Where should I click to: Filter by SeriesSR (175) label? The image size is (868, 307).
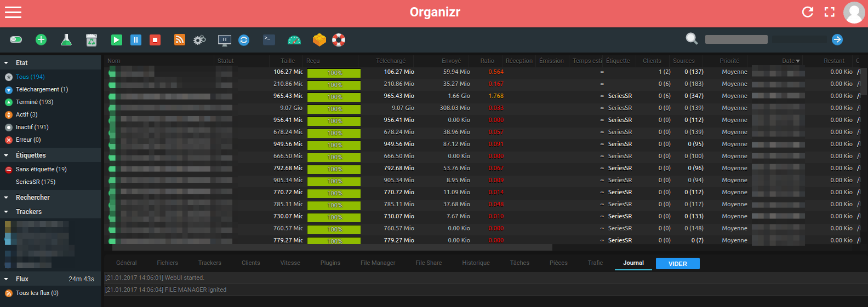point(36,182)
